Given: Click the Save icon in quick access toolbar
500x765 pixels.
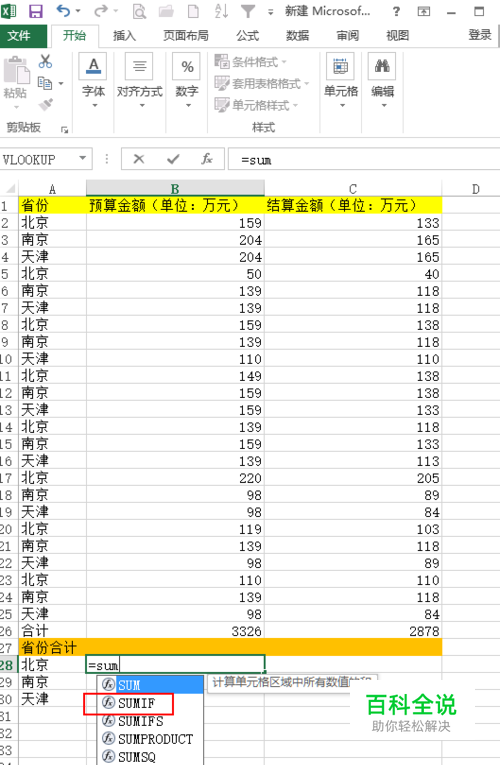Looking at the screenshot, I should point(35,11).
